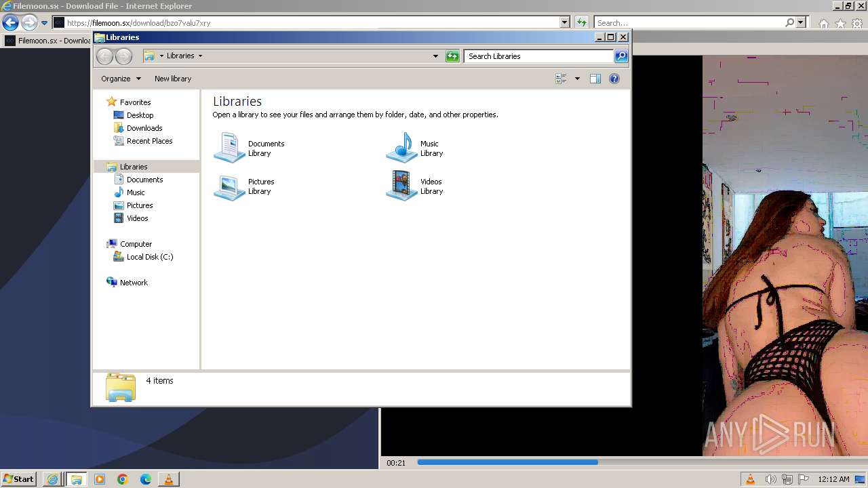Expand the Libraries breadcrumb arrow
868x488 pixels.
pyautogui.click(x=200, y=56)
